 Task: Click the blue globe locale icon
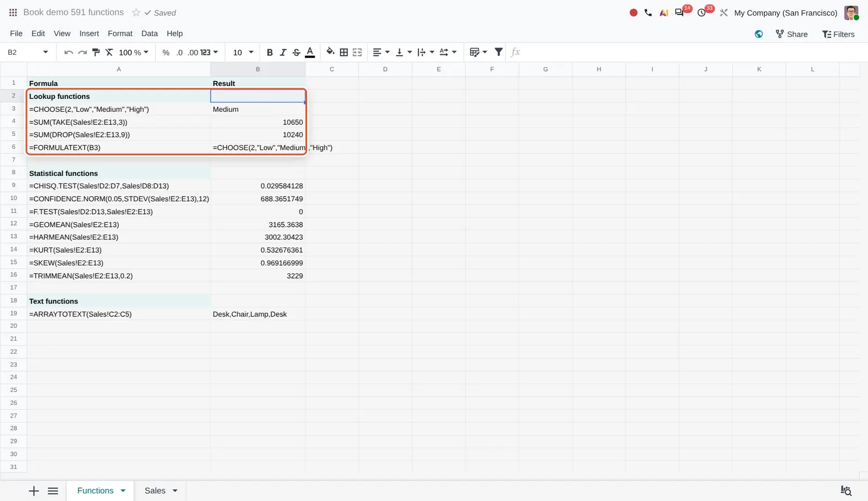click(x=758, y=34)
